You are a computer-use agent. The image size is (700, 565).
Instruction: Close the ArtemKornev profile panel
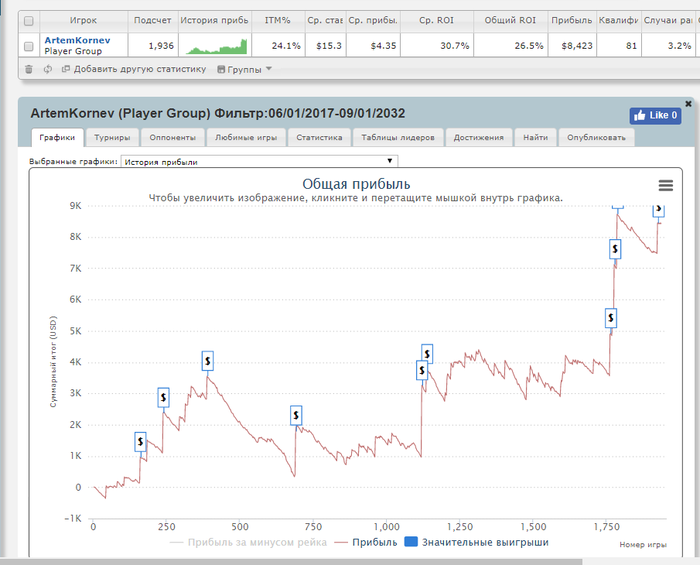[688, 104]
